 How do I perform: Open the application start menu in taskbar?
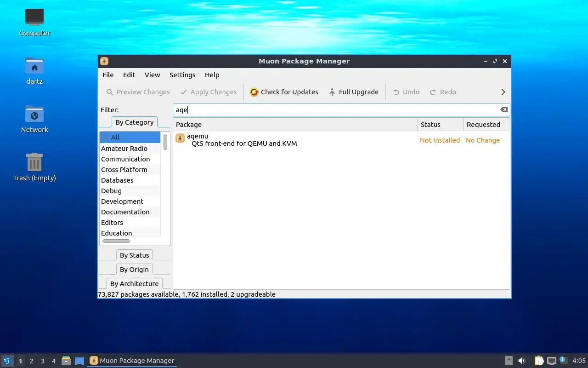coord(7,361)
